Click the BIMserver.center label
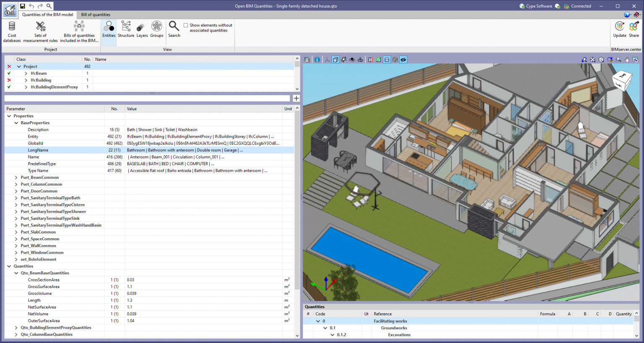 tap(626, 49)
